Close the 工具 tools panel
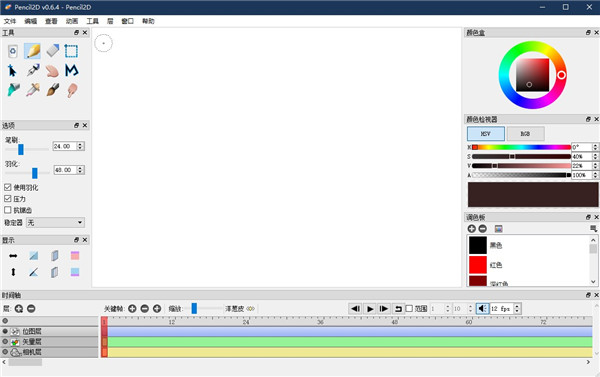Viewport: 600px width, 377px height. click(x=85, y=33)
